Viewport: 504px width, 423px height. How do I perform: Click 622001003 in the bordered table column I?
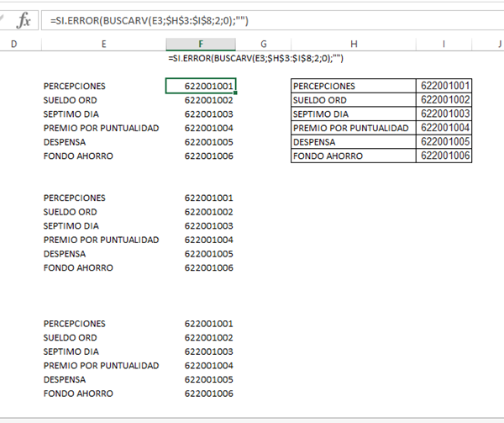(x=445, y=114)
